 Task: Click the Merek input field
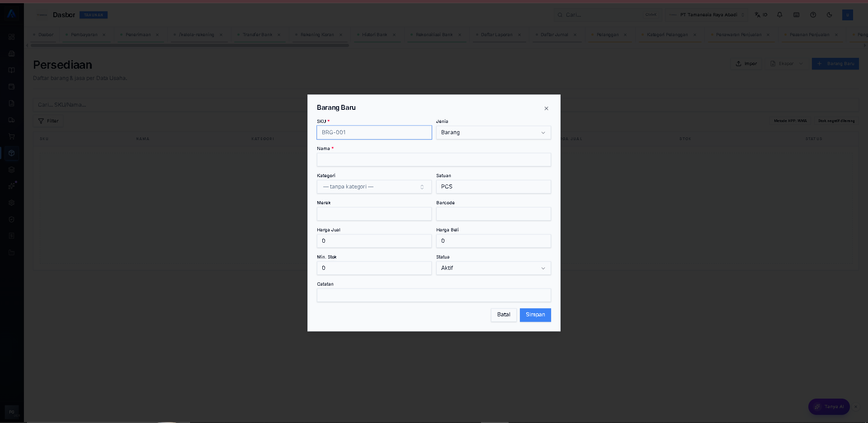coord(374,214)
